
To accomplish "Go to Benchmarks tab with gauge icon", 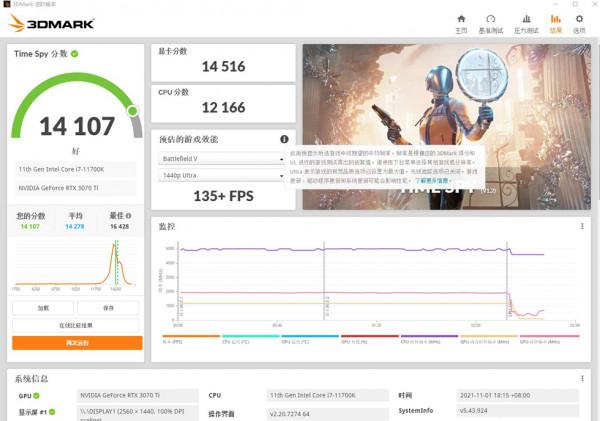I will point(491,24).
